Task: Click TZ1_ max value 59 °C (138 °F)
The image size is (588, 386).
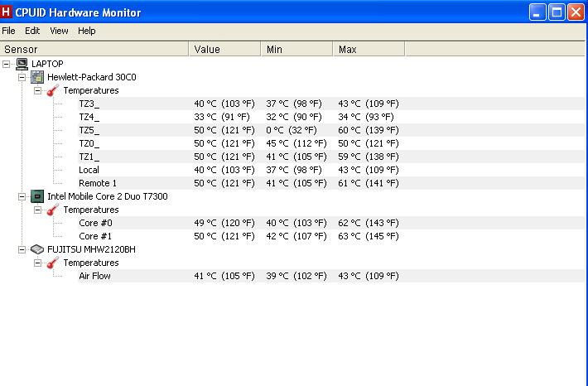Action: [x=369, y=157]
